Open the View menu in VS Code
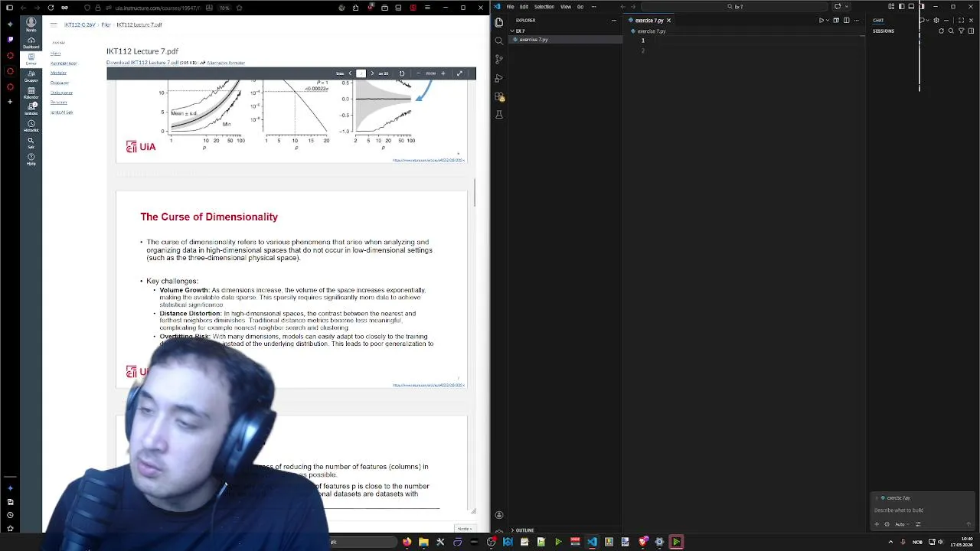The width and height of the screenshot is (980, 551). [x=566, y=7]
